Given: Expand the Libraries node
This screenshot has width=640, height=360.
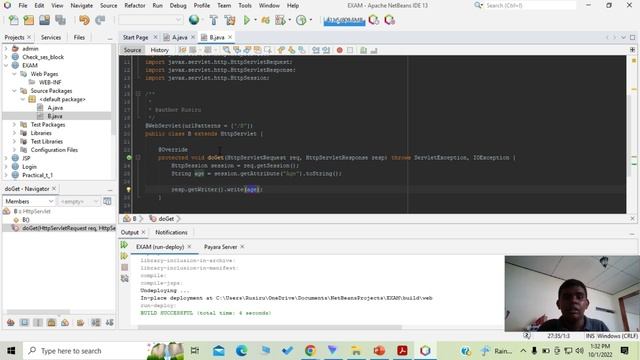Looking at the screenshot, I should click(14, 133).
